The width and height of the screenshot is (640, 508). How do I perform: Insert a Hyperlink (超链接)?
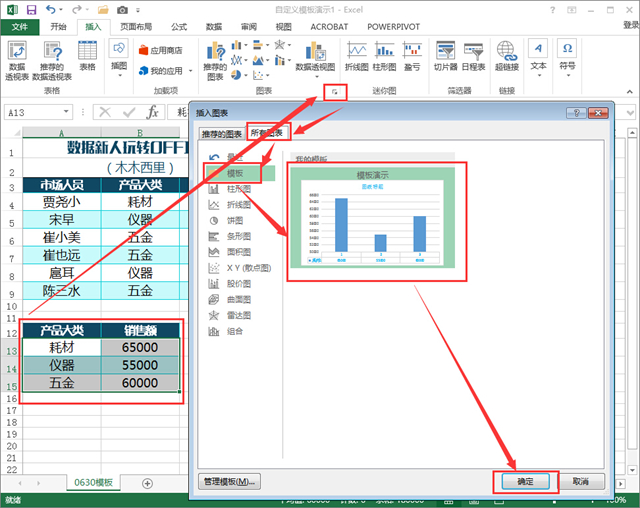click(x=507, y=56)
